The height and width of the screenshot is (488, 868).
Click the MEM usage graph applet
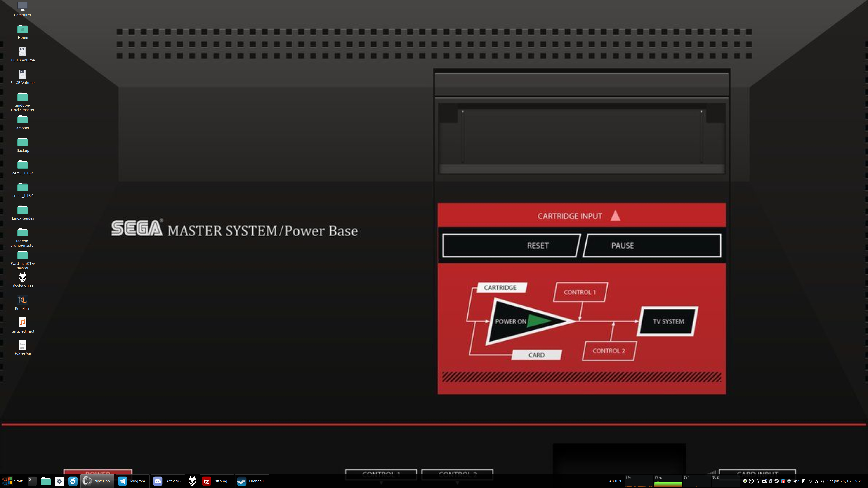coord(668,481)
